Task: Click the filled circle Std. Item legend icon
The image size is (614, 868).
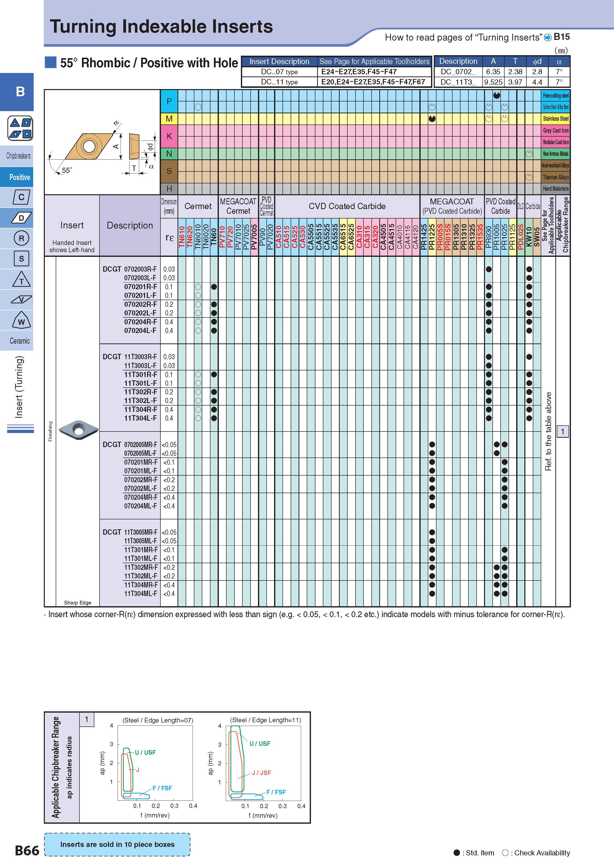Action: (x=457, y=852)
